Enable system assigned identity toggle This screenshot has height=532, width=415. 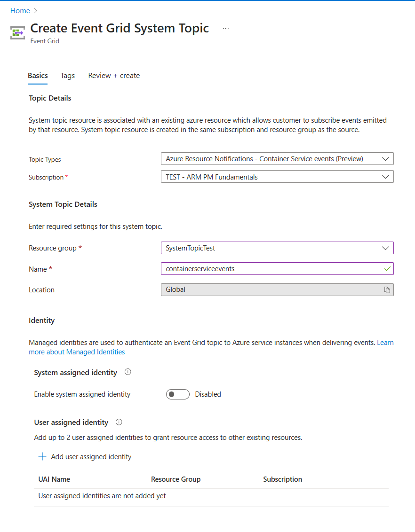pyautogui.click(x=177, y=394)
